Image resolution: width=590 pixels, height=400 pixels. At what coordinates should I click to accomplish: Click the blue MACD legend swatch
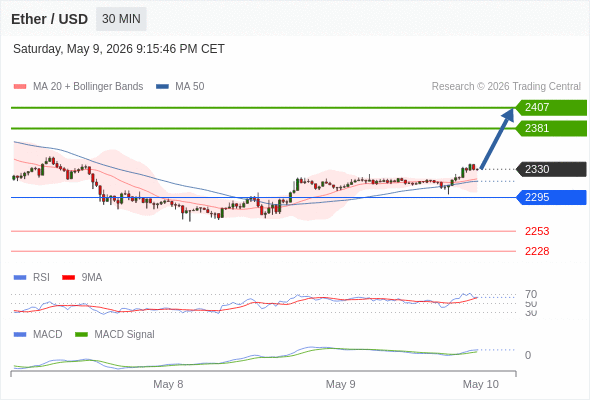tap(20, 335)
